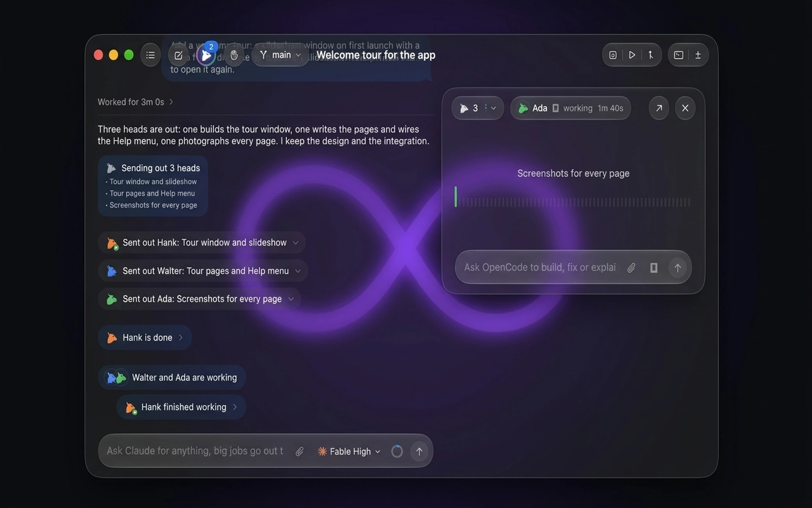Toggle the terminal panel icon

(678, 55)
